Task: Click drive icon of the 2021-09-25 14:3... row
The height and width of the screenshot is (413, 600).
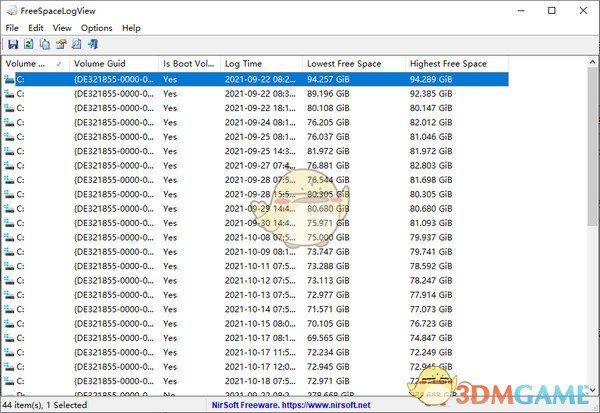Action: pos(9,151)
